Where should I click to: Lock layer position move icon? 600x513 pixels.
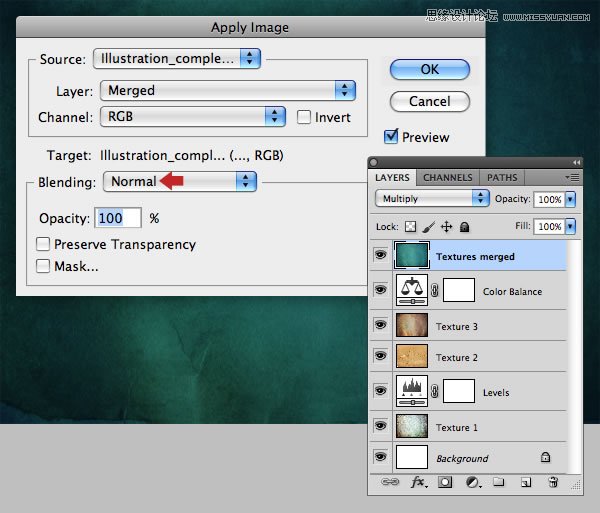tap(446, 227)
